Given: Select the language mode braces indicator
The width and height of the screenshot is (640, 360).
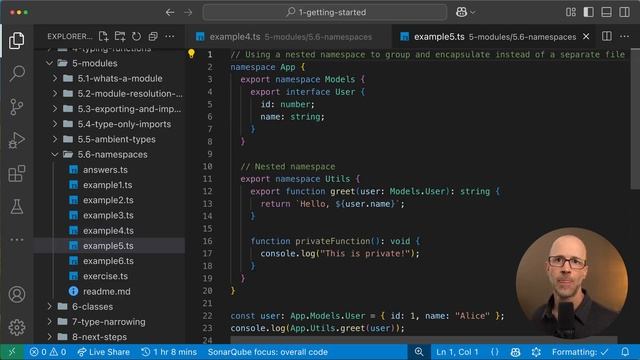Looking at the screenshot, I should (x=495, y=352).
